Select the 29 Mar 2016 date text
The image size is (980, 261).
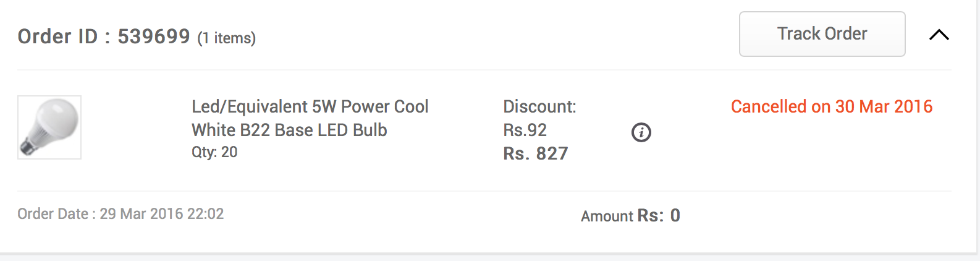[x=142, y=214]
